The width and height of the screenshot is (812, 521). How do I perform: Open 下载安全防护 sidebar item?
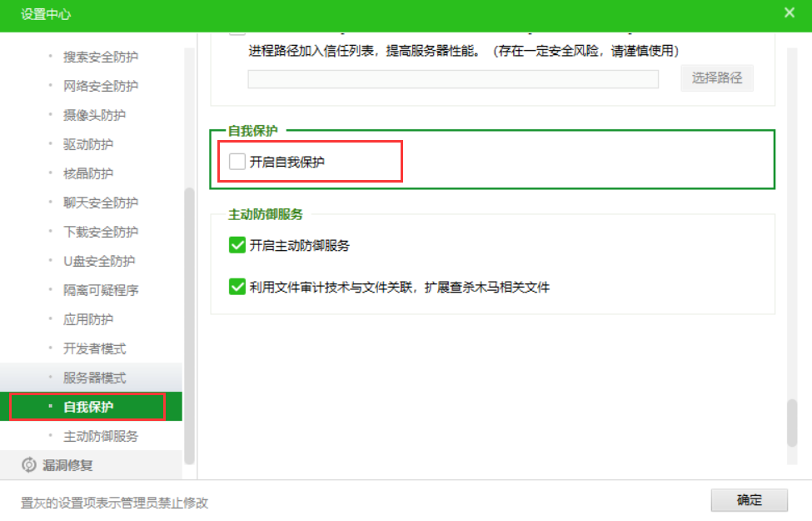tap(101, 232)
